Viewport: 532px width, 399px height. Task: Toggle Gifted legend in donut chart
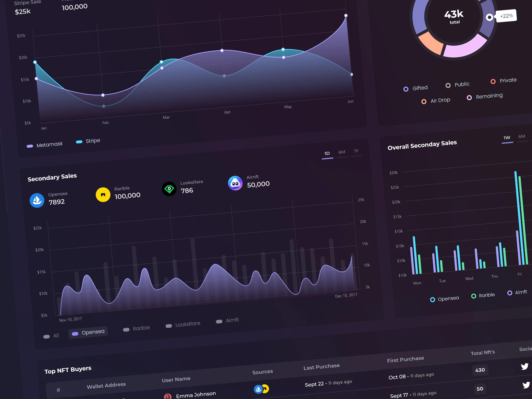pos(416,88)
